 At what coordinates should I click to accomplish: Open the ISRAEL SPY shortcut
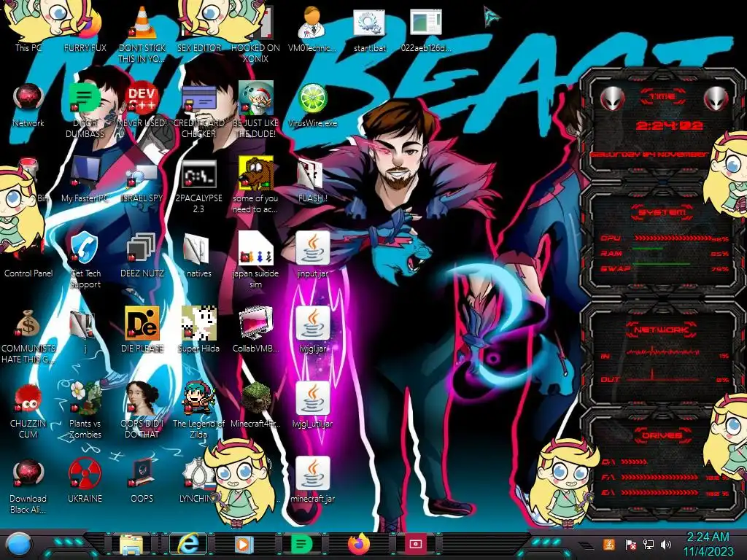point(142,176)
